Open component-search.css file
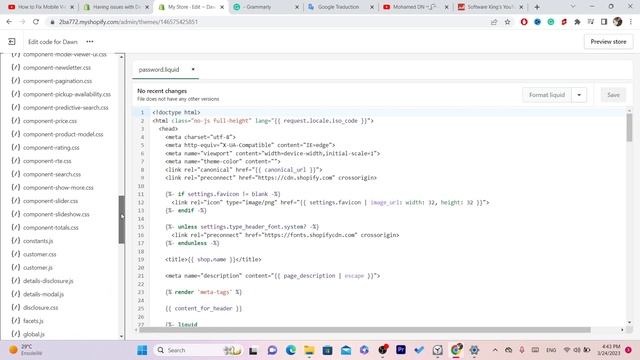 coord(52,174)
